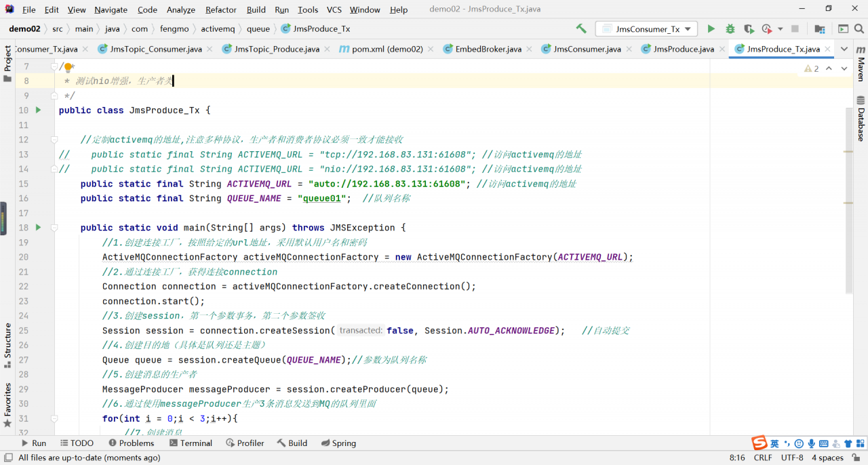Open the Refactor menu

point(221,9)
